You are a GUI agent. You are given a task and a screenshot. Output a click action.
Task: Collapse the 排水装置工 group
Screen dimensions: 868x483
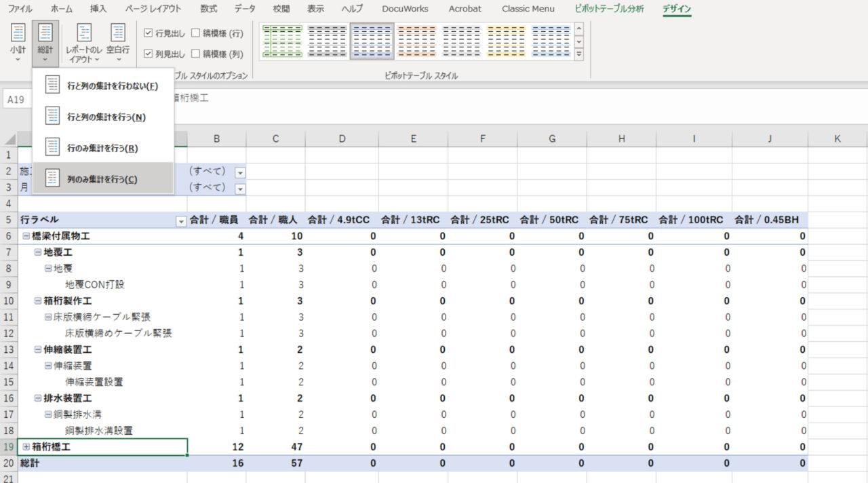(x=38, y=399)
